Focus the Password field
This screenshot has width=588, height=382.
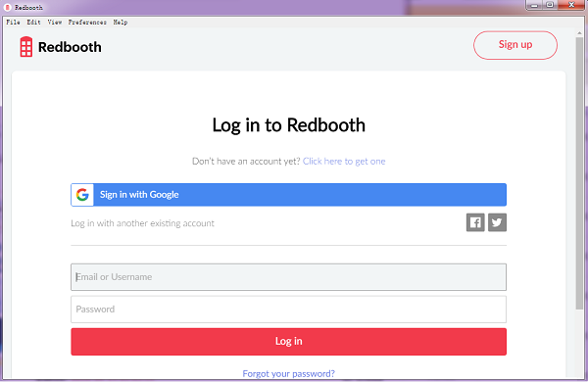[288, 310]
